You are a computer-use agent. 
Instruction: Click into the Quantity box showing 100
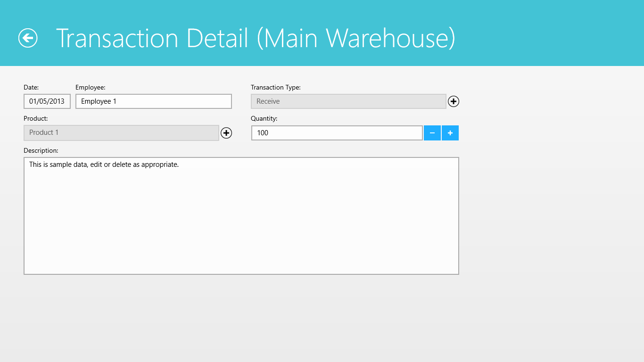[x=337, y=133]
